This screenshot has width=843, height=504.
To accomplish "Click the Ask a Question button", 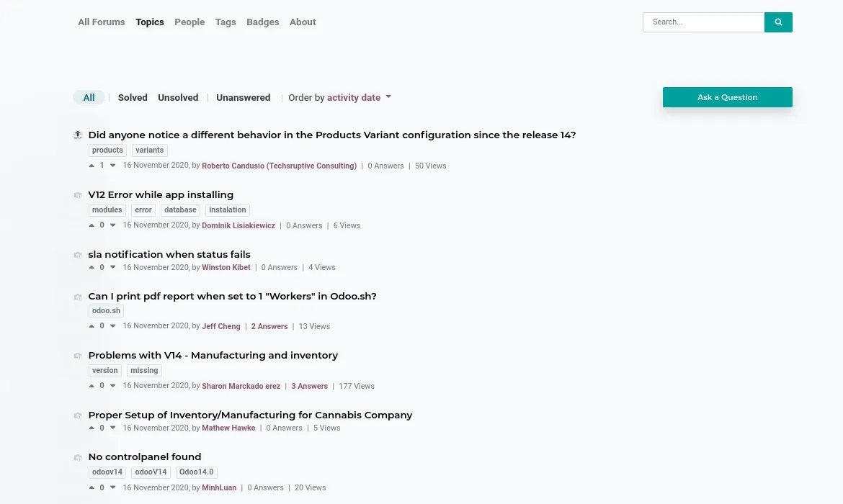I will click(728, 97).
